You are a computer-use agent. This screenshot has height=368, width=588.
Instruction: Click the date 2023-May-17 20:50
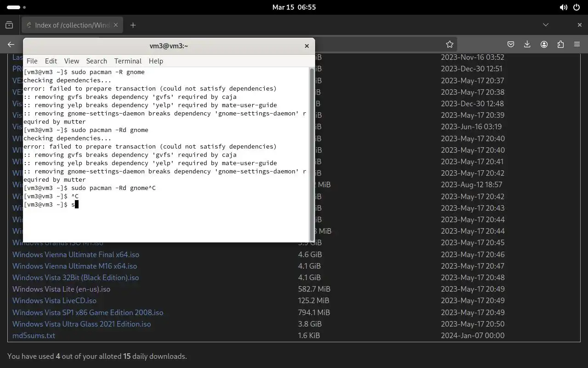tap(473, 324)
